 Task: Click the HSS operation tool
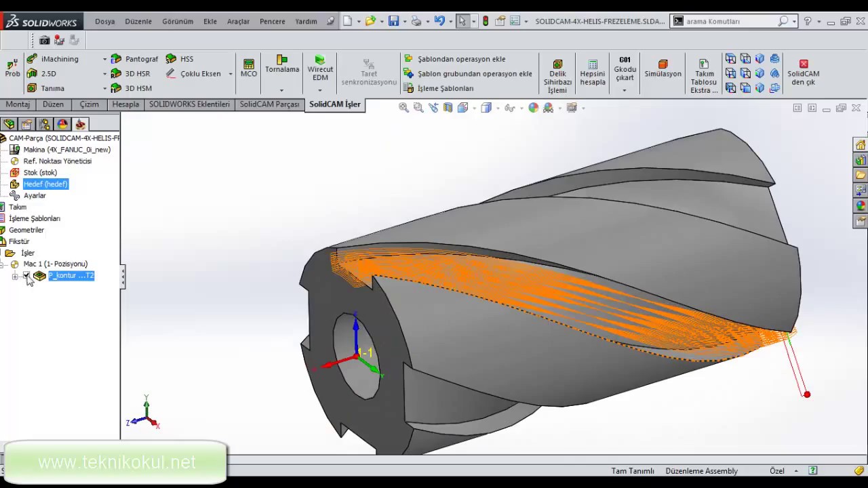pyautogui.click(x=180, y=59)
